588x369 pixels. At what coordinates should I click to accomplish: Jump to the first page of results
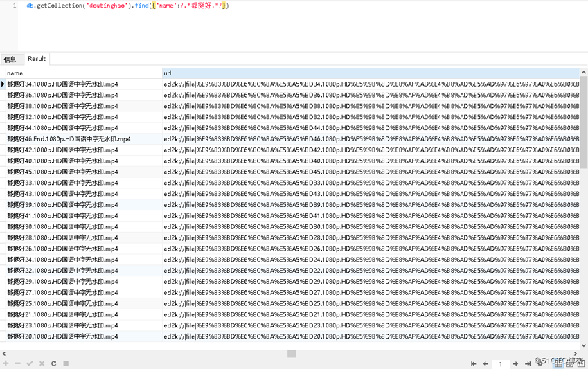[x=474, y=363]
